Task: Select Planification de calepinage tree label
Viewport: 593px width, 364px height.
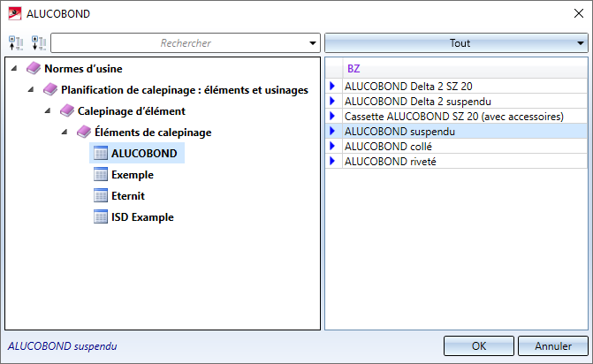Action: click(185, 90)
